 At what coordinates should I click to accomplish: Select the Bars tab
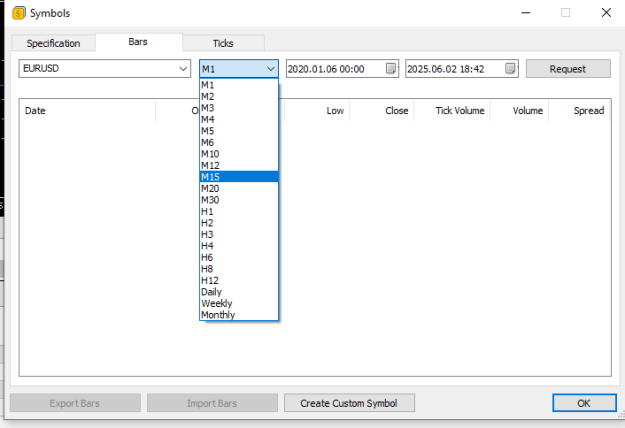click(x=138, y=42)
